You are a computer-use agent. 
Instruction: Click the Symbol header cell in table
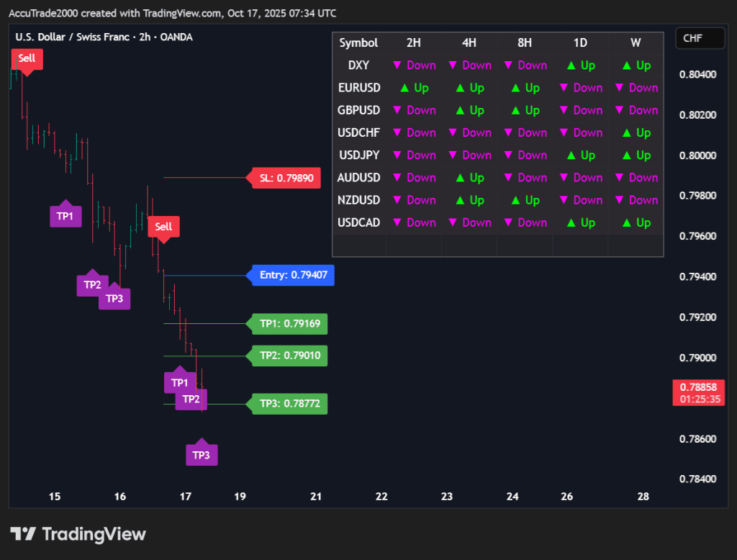point(358,43)
